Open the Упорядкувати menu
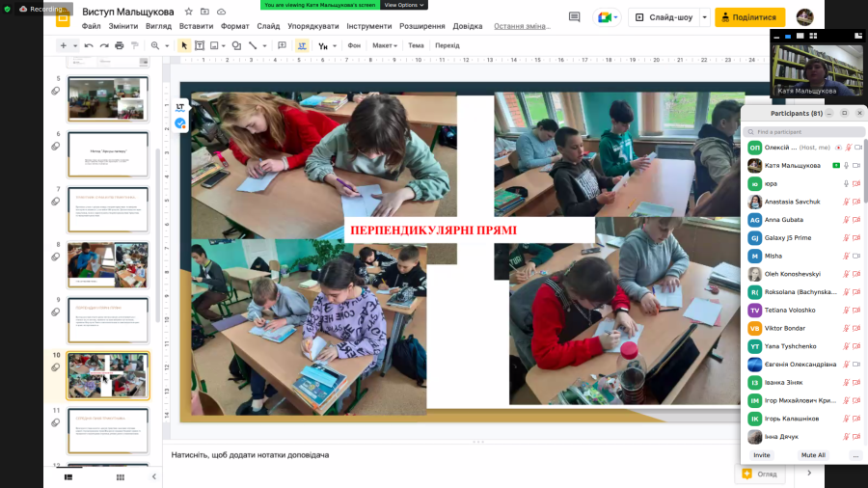 [x=312, y=26]
